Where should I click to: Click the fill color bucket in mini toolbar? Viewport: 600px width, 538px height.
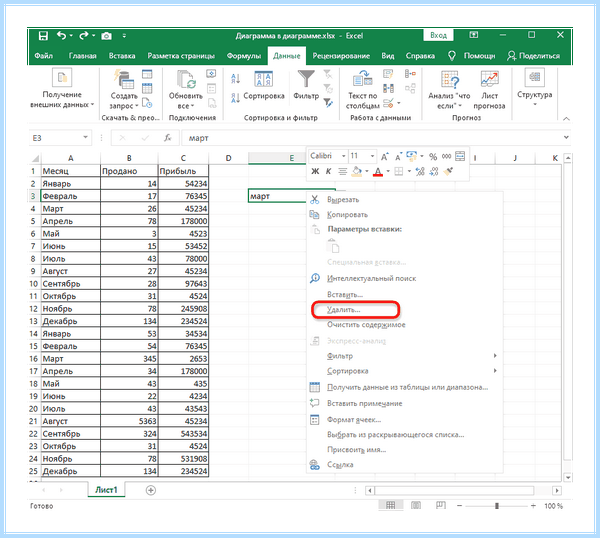[357, 171]
